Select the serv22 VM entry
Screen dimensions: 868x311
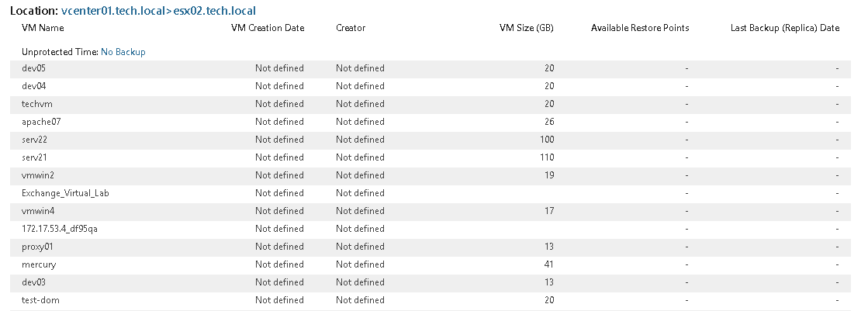(x=35, y=140)
